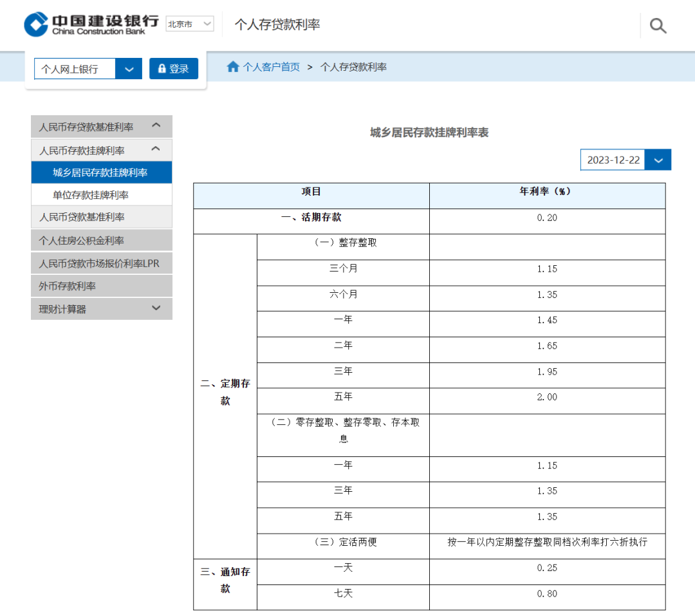Collapse the 人民币存款挂牌利率 section
This screenshot has height=616, width=695.
tap(155, 149)
